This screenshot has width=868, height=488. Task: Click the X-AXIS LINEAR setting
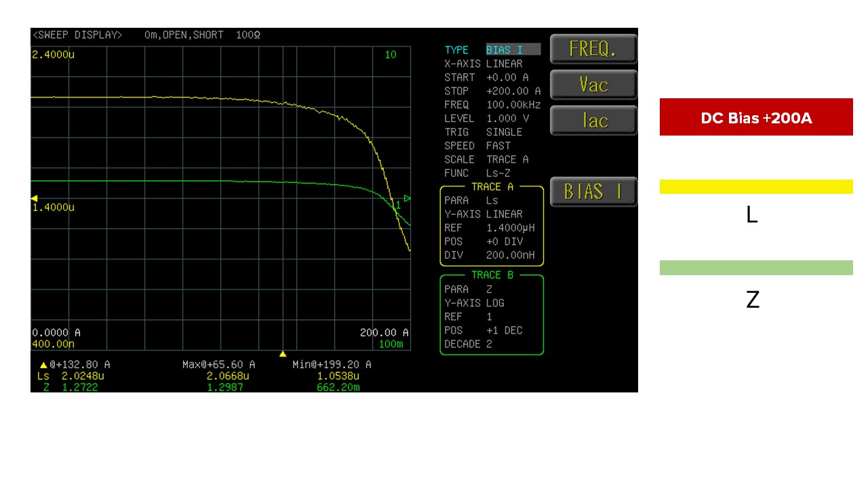[505, 64]
